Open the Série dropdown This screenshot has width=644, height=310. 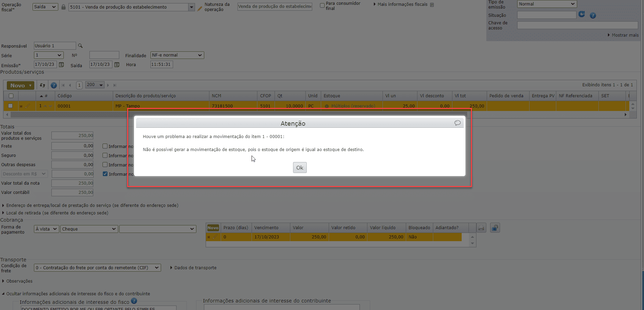click(49, 55)
